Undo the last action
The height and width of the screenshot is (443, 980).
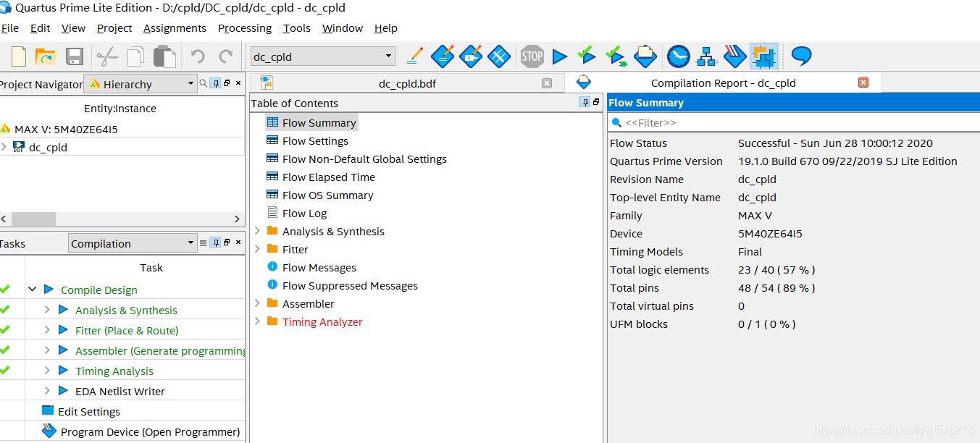click(197, 56)
